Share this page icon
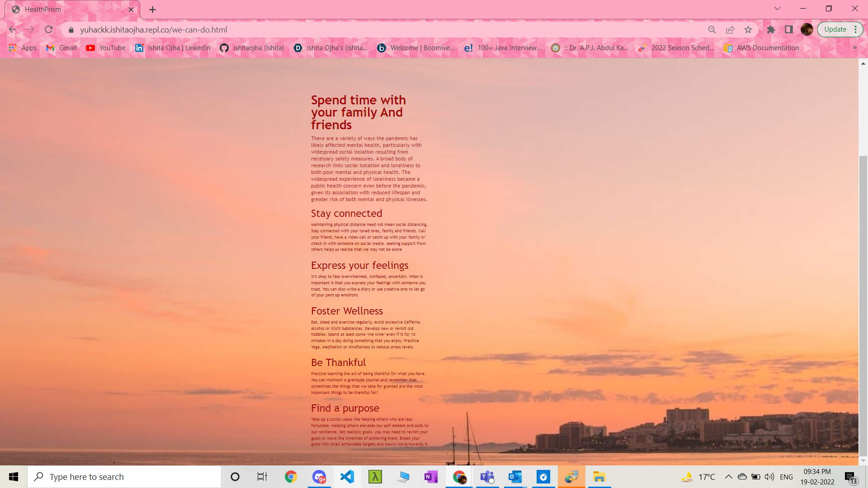 pyautogui.click(x=730, y=30)
